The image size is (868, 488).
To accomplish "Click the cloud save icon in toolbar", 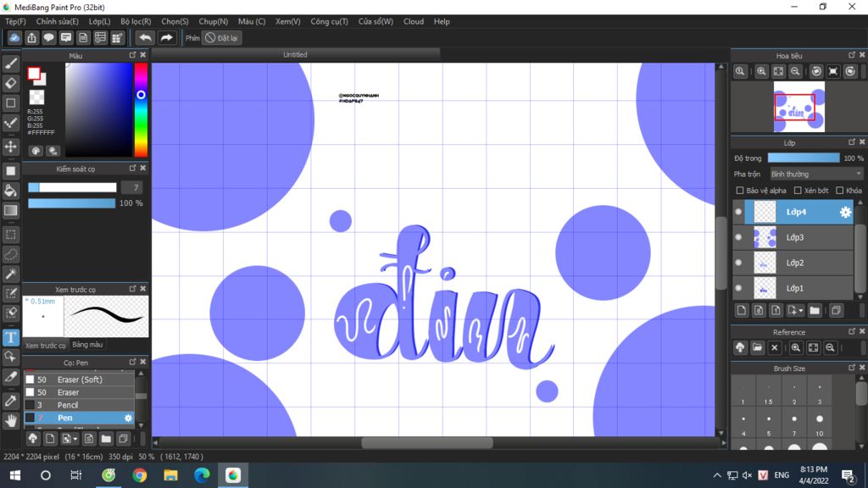I will [14, 37].
